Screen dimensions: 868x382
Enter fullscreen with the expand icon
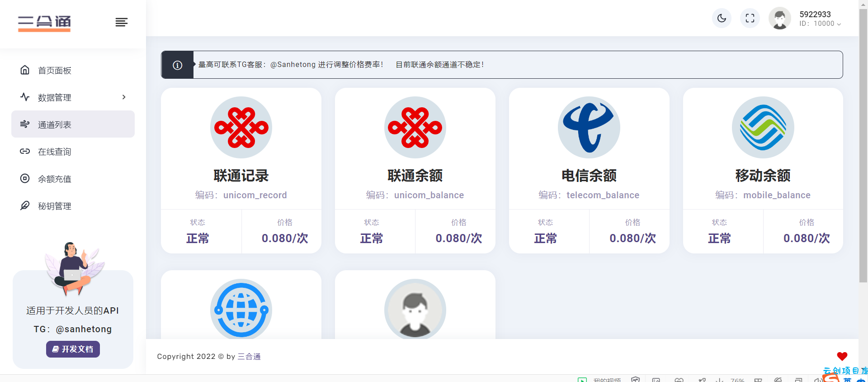click(750, 18)
